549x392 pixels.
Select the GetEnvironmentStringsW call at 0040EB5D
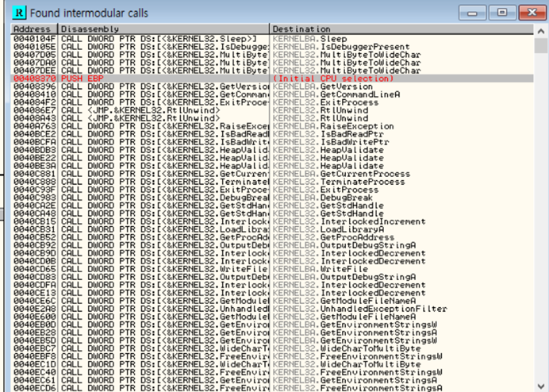(272, 340)
